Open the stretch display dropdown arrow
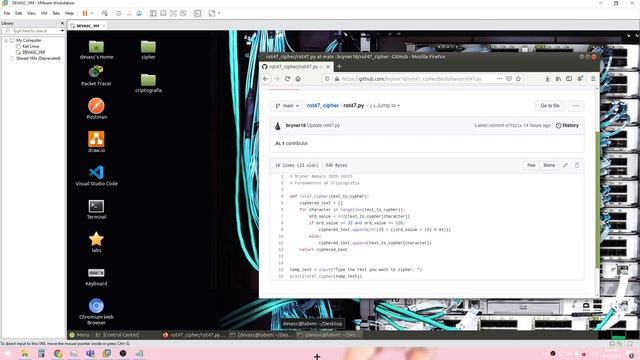The image size is (640, 360). pos(219,13)
